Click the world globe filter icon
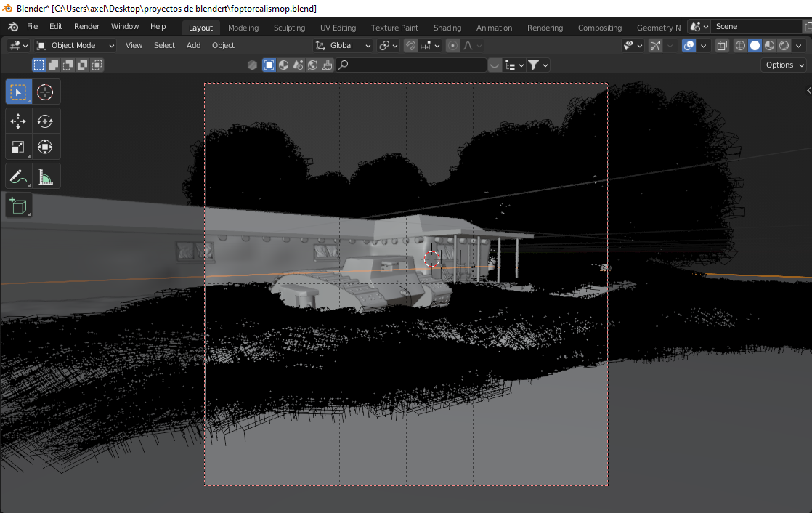This screenshot has width=812, height=513. click(x=312, y=65)
